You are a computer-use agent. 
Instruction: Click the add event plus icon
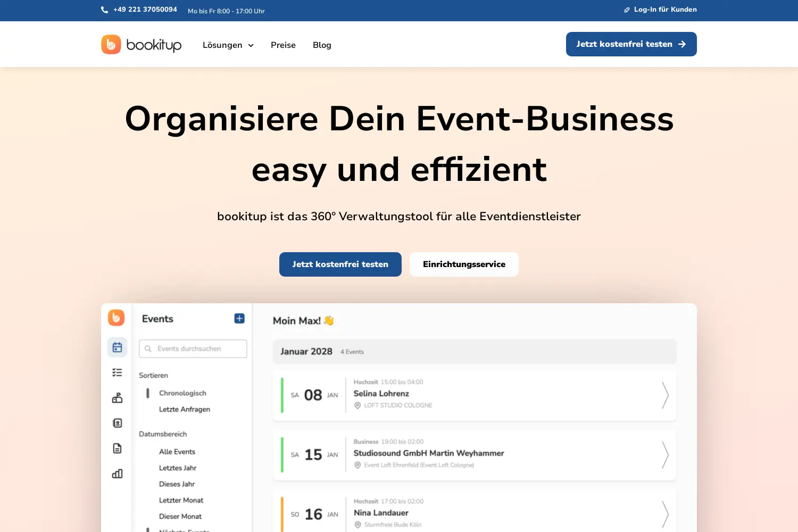(x=239, y=318)
